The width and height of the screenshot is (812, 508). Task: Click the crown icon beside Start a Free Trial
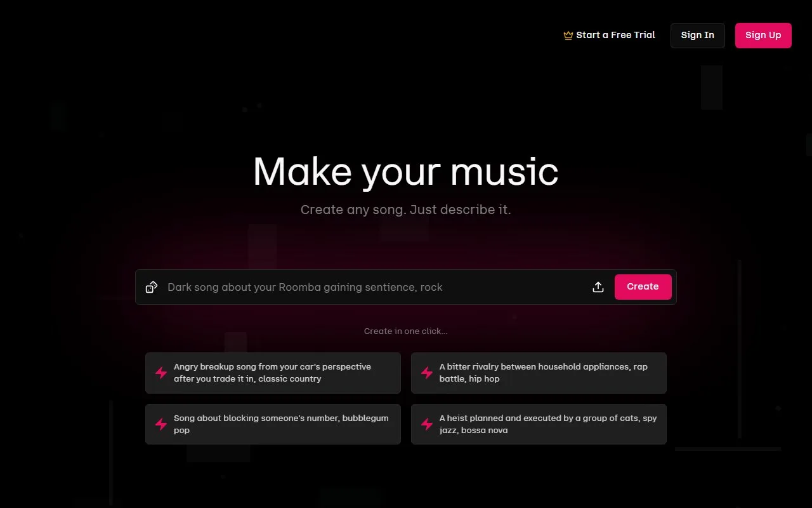click(x=568, y=36)
